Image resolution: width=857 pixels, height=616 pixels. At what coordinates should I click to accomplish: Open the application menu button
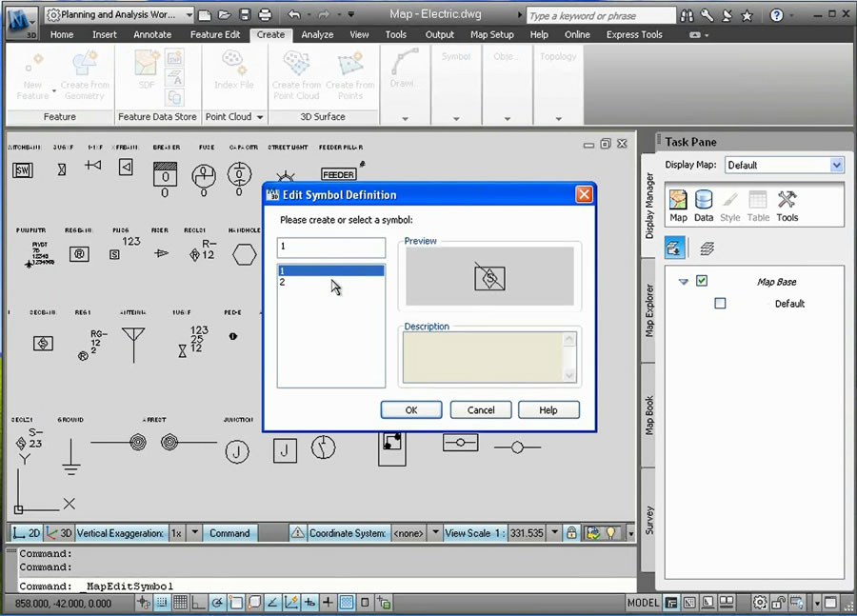tap(21, 23)
